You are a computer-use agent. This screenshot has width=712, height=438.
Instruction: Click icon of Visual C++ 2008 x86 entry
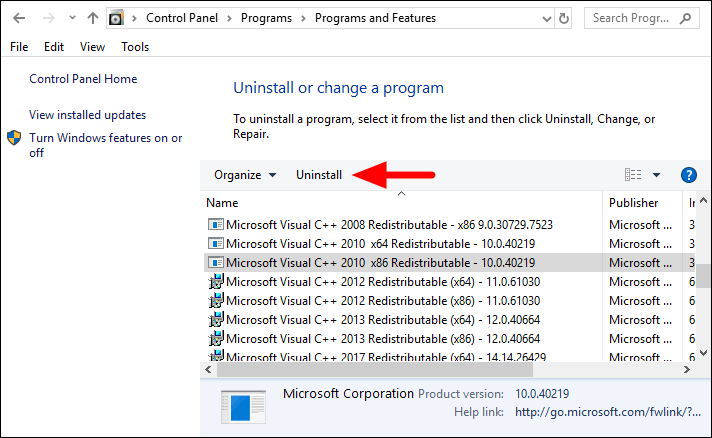(x=216, y=224)
